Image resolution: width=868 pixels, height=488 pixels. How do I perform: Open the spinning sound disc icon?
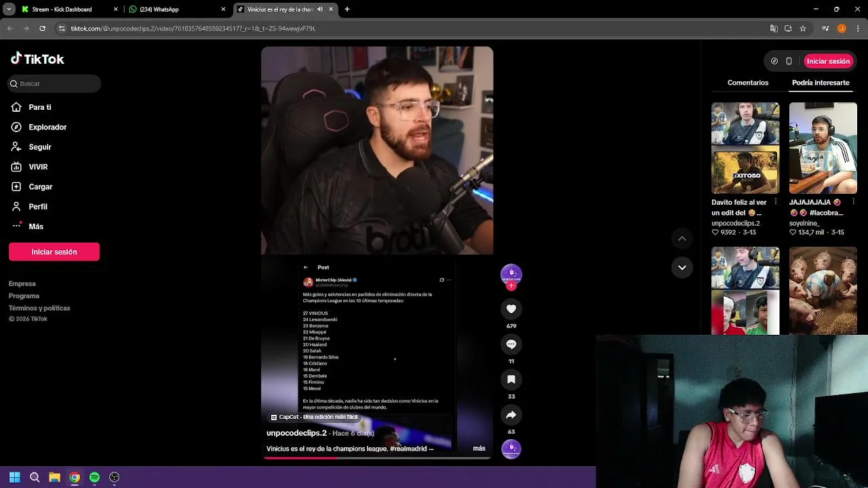coord(511,449)
